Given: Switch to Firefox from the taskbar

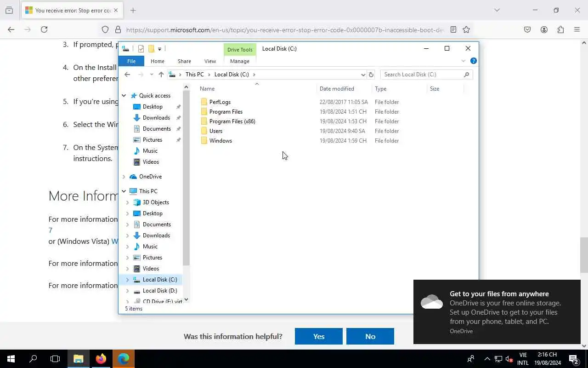Looking at the screenshot, I should point(101,359).
